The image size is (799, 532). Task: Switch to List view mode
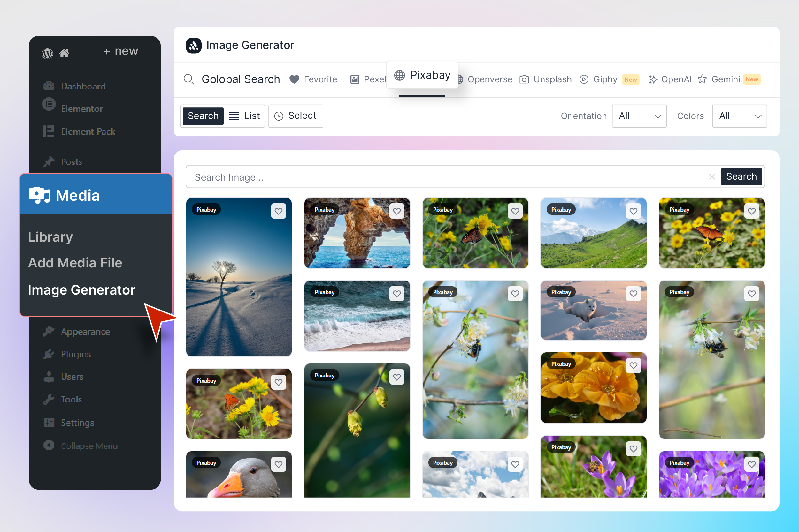[244, 116]
